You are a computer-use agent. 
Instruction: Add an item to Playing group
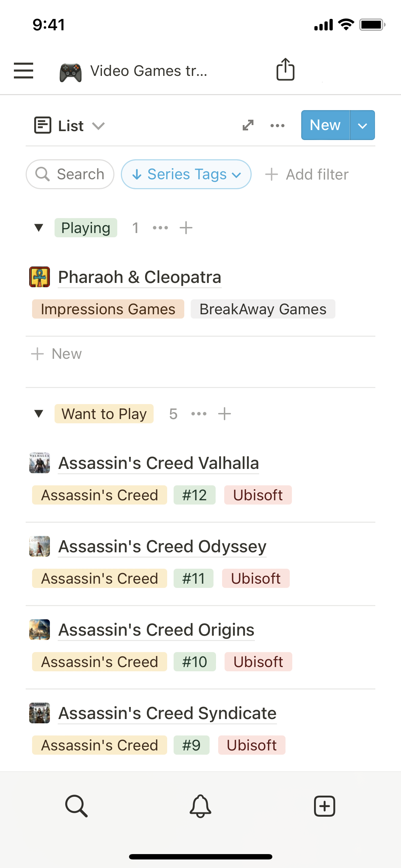pos(186,228)
